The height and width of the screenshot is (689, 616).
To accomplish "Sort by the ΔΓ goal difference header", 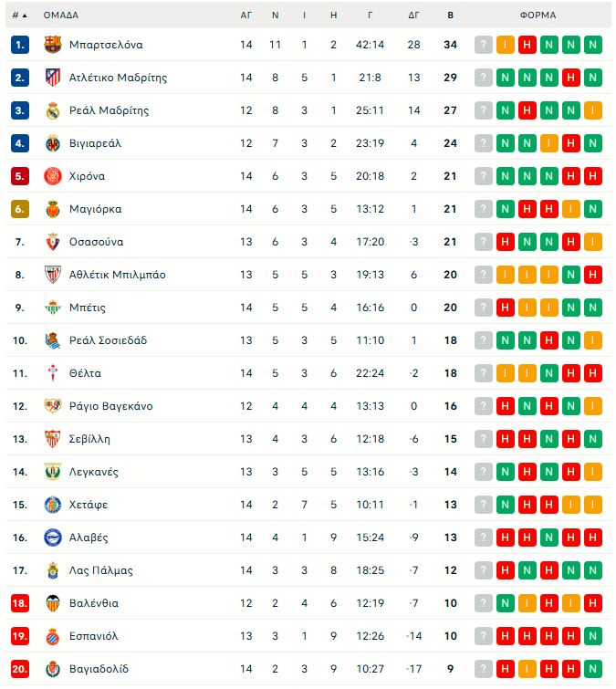I will click(413, 16).
